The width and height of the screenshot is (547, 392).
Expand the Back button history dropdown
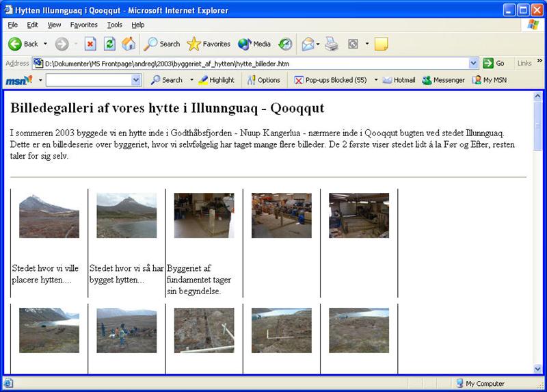pyautogui.click(x=45, y=44)
